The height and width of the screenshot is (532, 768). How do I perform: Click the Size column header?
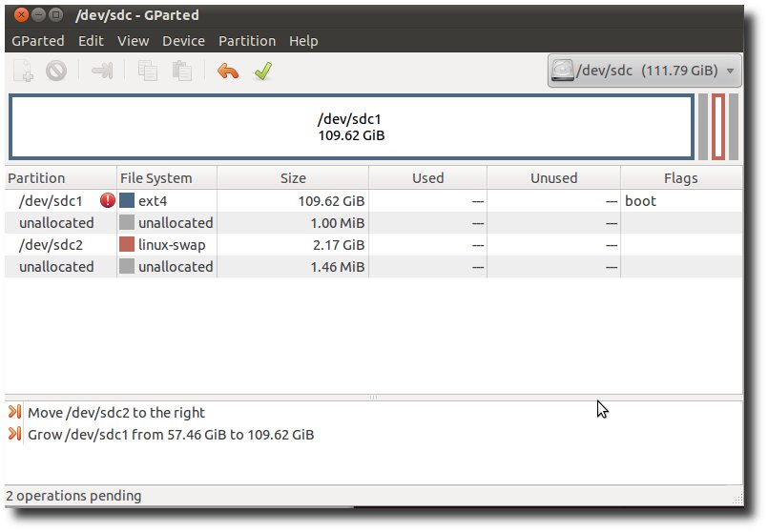pos(293,177)
